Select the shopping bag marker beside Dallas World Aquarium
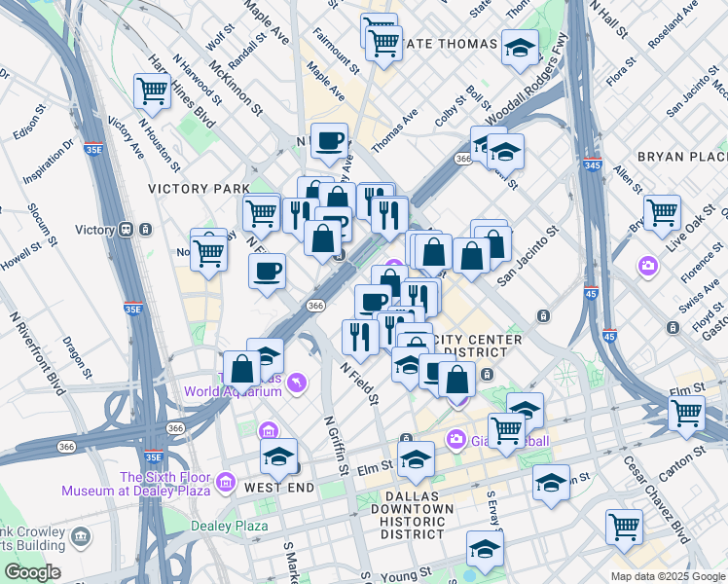 tap(242, 369)
